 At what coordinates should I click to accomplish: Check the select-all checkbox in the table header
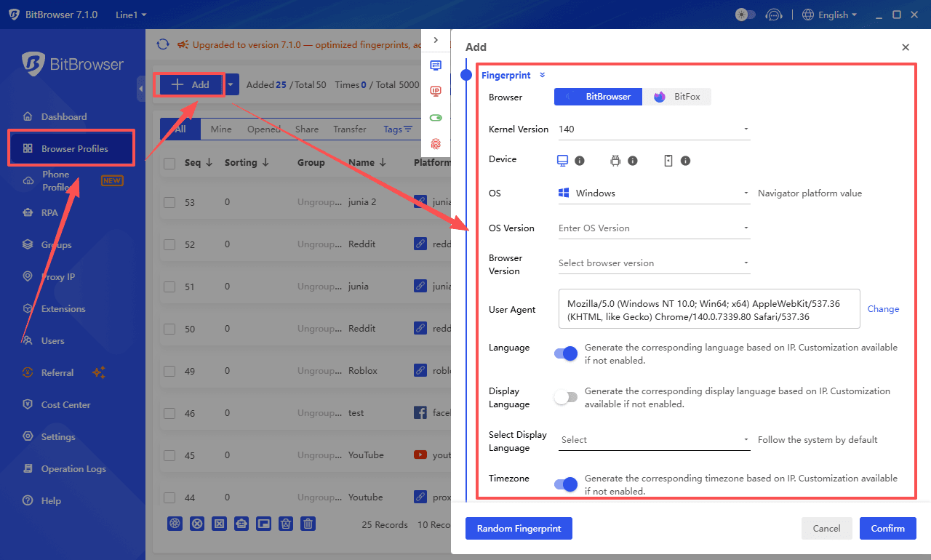(x=170, y=162)
